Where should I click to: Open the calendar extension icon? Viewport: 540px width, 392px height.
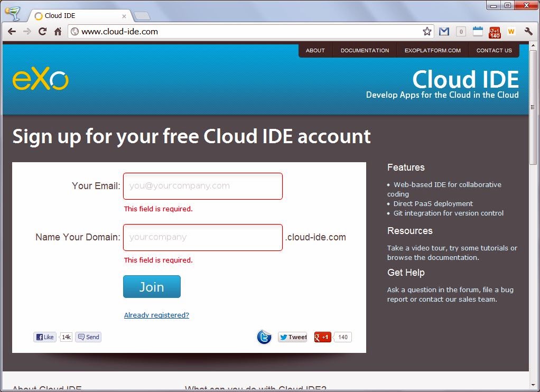478,32
